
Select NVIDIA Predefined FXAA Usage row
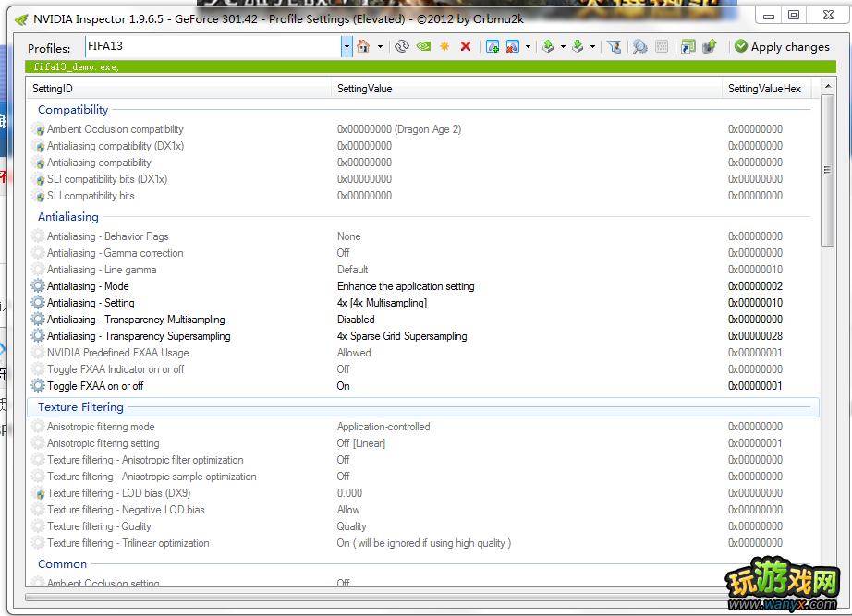[422, 353]
